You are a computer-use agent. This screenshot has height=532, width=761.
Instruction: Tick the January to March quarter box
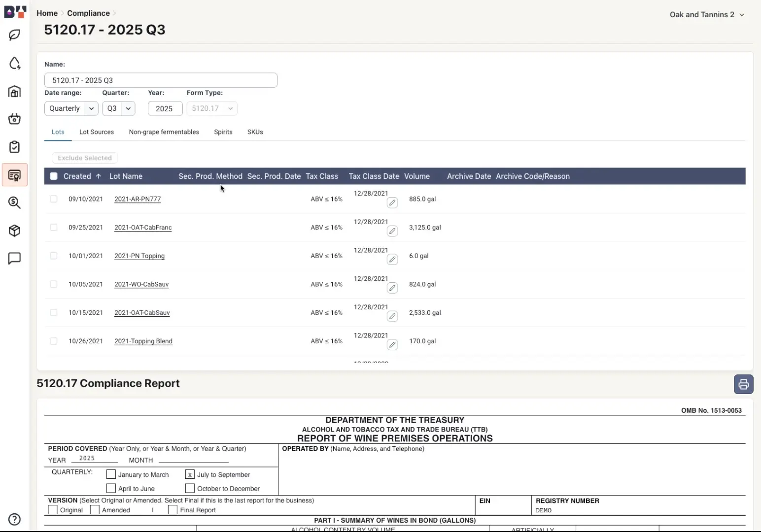(x=111, y=474)
